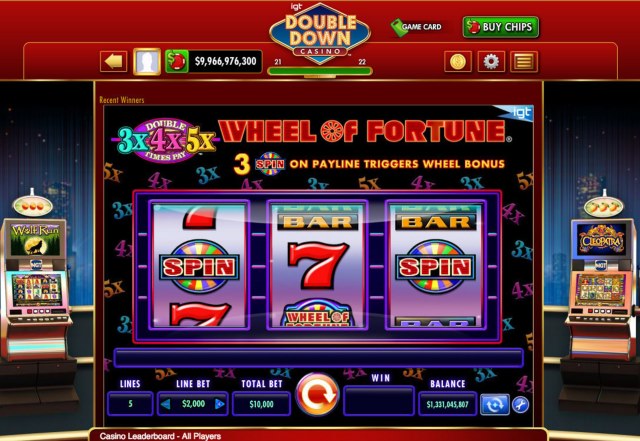Viewport: 640px width, 441px height.
Task: Decrease line bet with left arrow
Action: (166, 404)
